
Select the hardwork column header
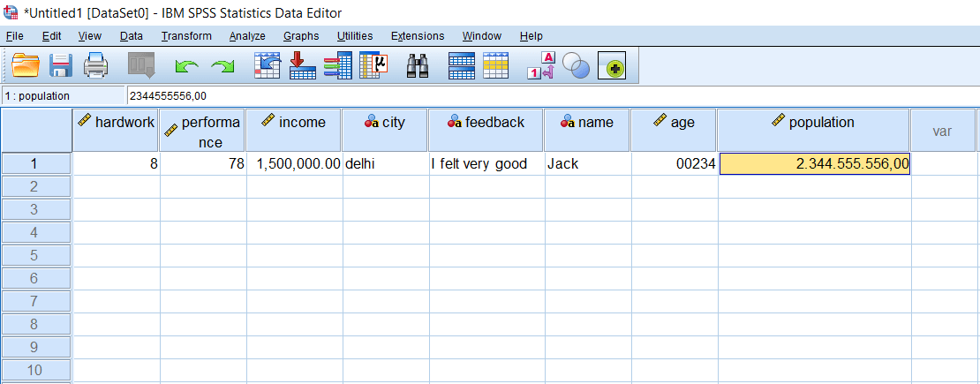tap(116, 130)
